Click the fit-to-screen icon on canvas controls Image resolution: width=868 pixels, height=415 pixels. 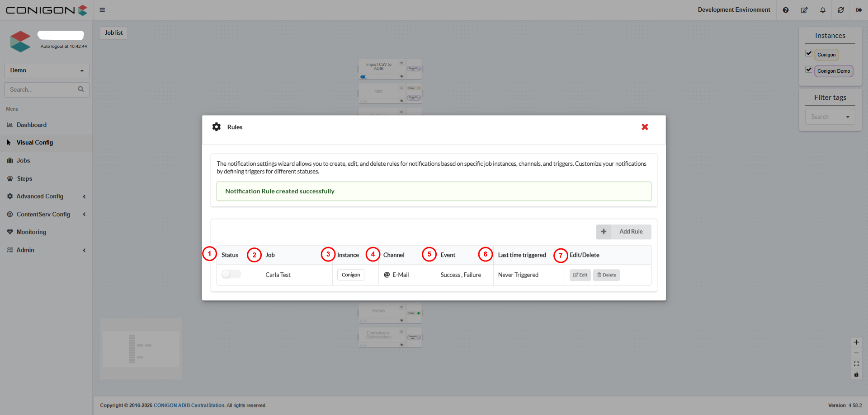856,364
